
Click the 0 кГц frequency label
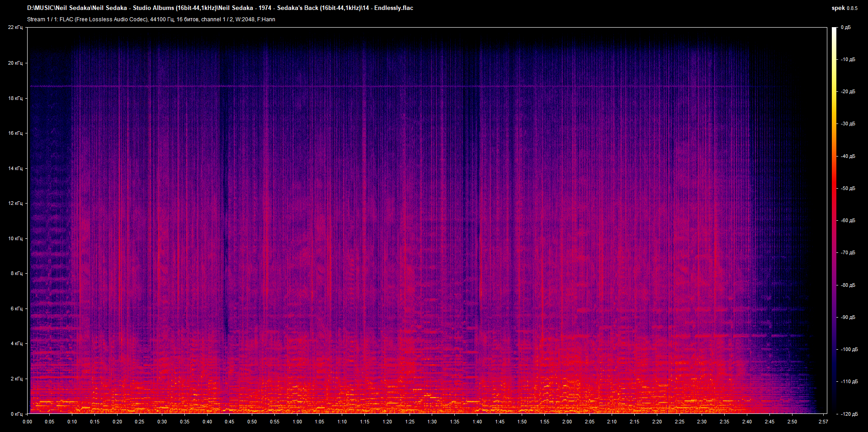pos(17,414)
